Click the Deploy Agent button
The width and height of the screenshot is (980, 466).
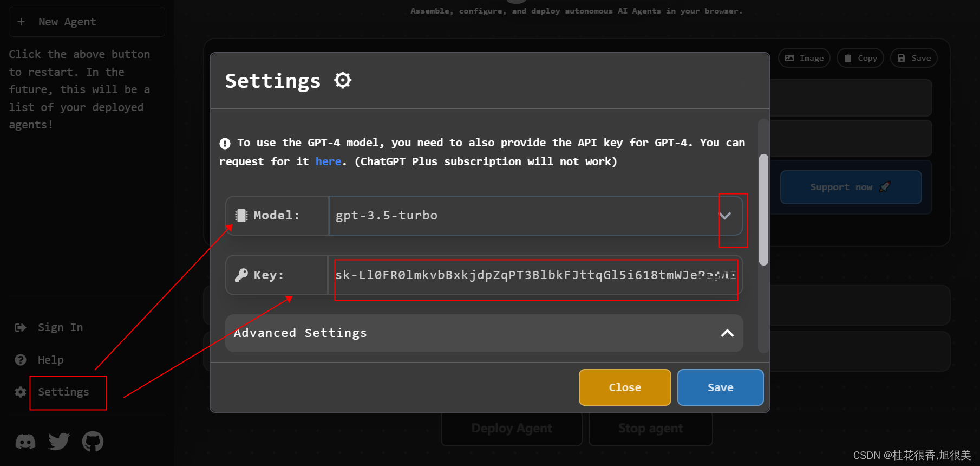click(x=512, y=428)
